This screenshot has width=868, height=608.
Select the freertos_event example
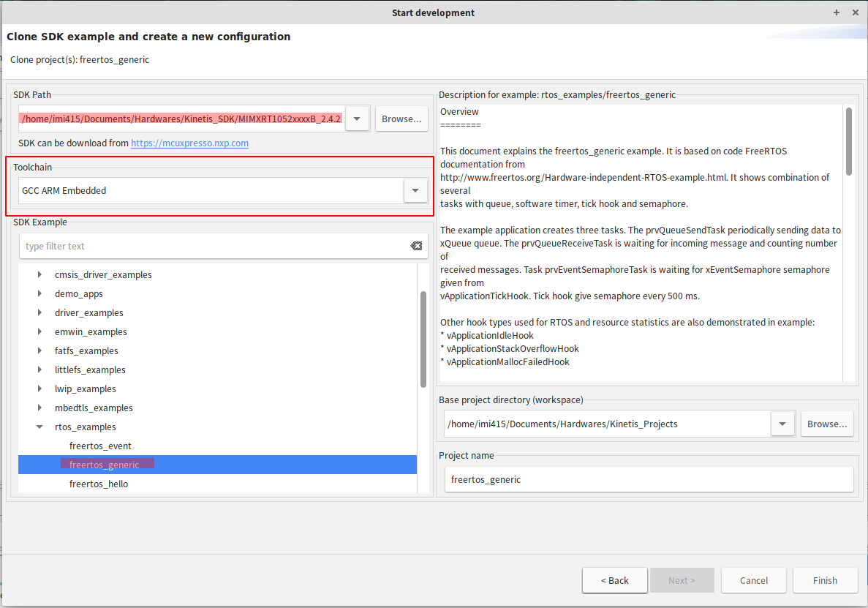[x=100, y=446]
